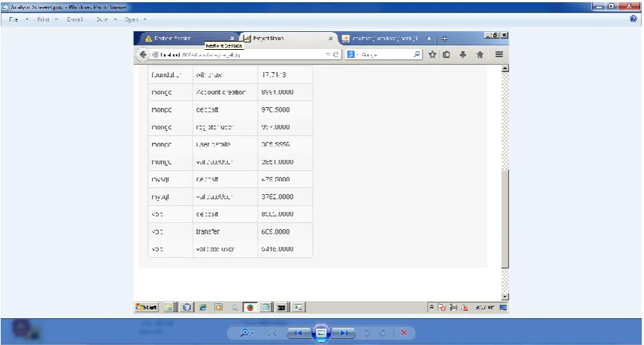The width and height of the screenshot is (644, 345).
Task: Open a new tab with plus button
Action: tap(444, 39)
